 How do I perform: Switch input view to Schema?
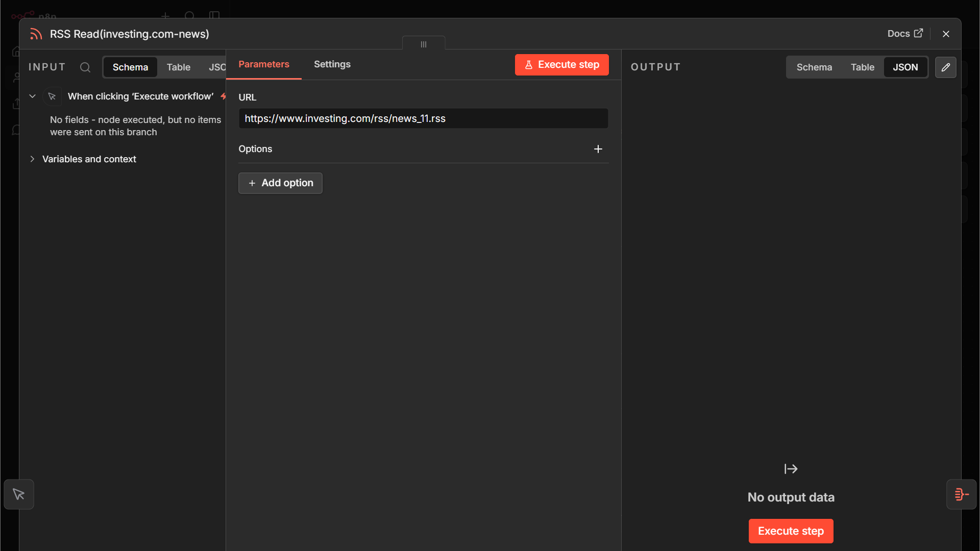(x=130, y=67)
